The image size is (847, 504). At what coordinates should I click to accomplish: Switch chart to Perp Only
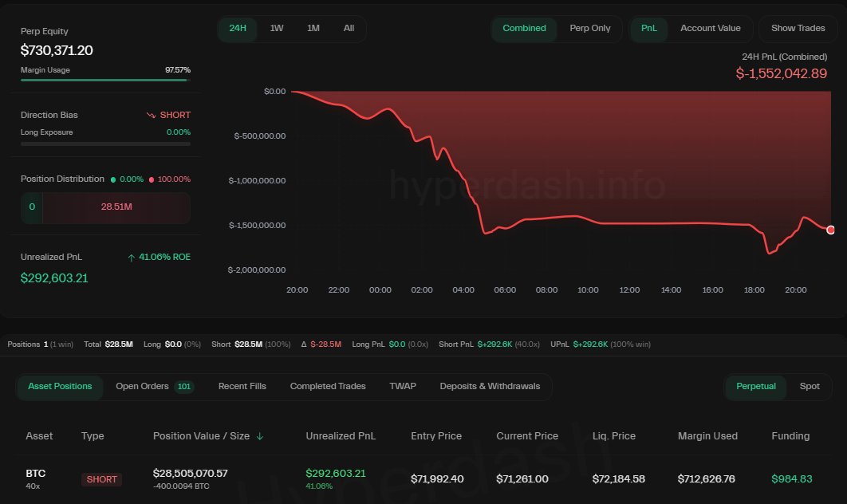590,29
